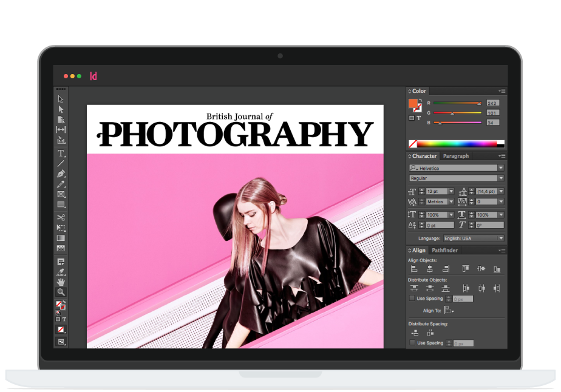Image resolution: width=561 pixels, height=392 pixels.
Task: Select the Content Collector tool
Action: click(x=61, y=140)
